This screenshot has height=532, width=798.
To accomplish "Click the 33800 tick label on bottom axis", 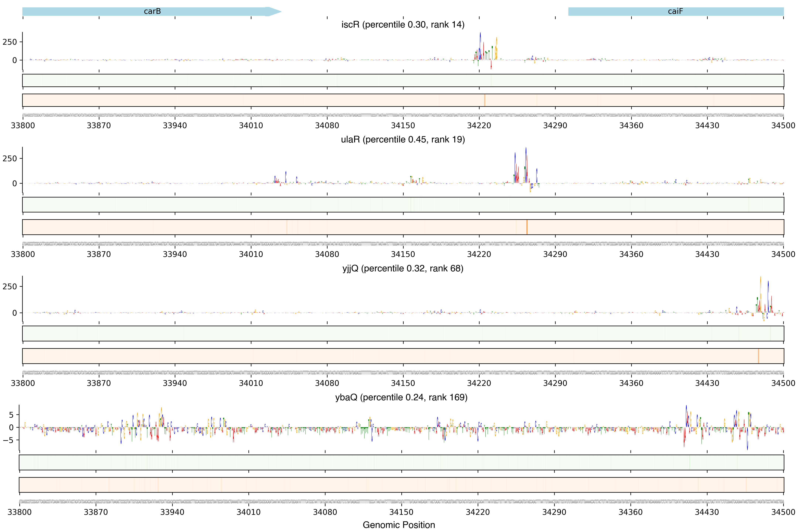I will (x=20, y=512).
